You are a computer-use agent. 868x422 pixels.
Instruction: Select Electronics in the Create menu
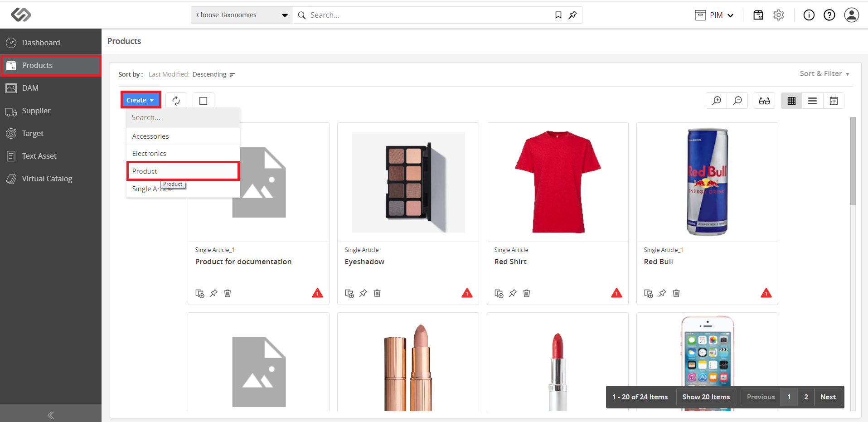tap(183, 154)
